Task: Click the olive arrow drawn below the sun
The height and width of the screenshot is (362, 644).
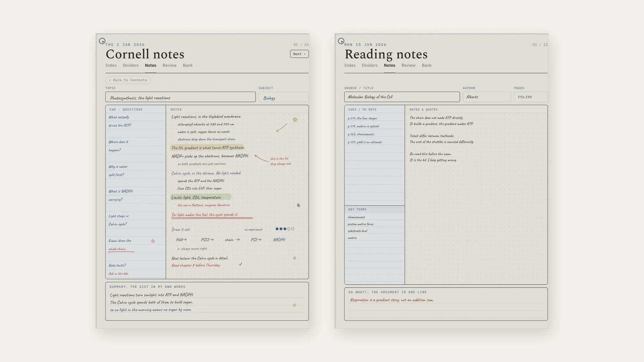Action: (x=281, y=127)
